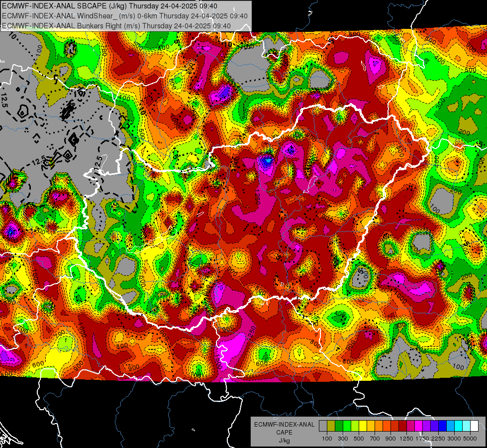Click the CAPE word in the legend
Screen dimensions: 487x448
point(284,433)
